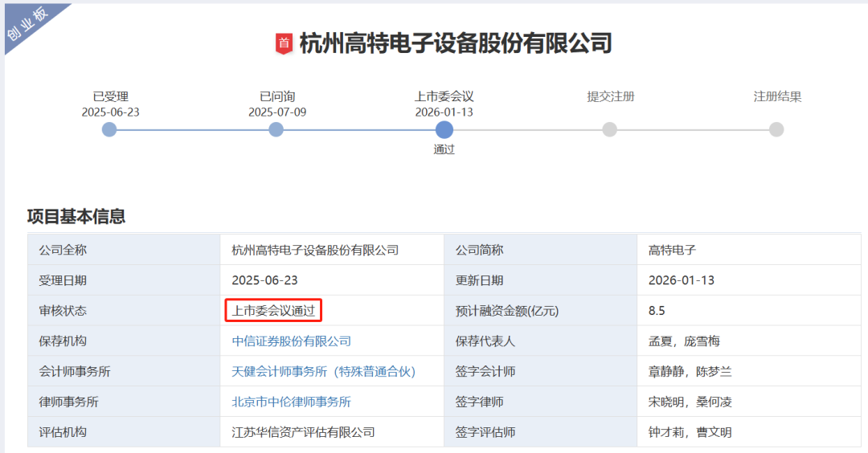Screen dimensions: 868x453
Task: Click the 上市委会议 timeline circle
Action: [x=444, y=129]
